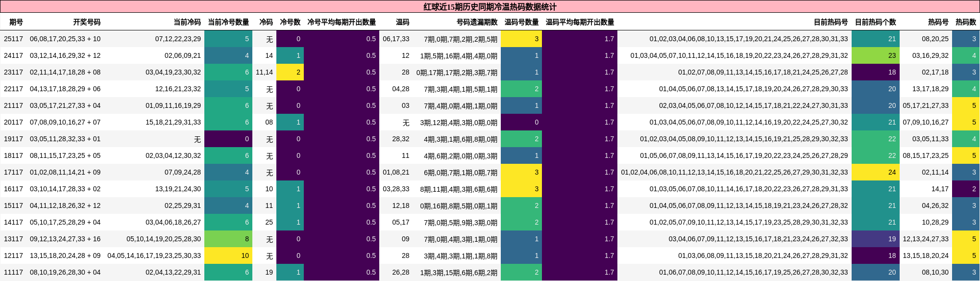Click draw result 09,12,13,24,27,33 + 16
The width and height of the screenshot is (980, 281).
tap(65, 239)
